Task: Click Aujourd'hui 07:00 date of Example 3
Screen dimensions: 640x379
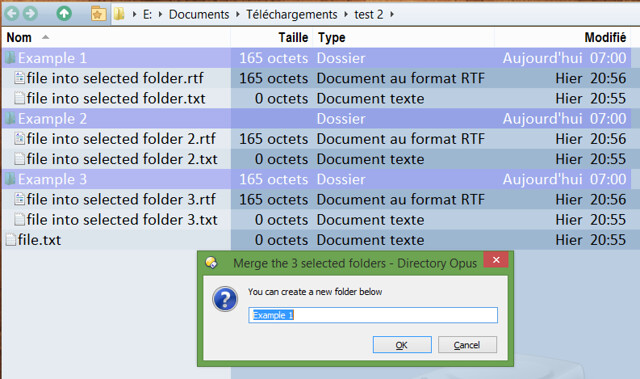Action: pyautogui.click(x=564, y=179)
